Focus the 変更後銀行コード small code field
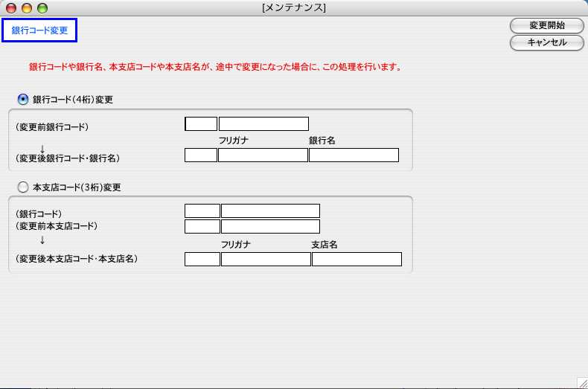The image size is (588, 389). (x=201, y=155)
